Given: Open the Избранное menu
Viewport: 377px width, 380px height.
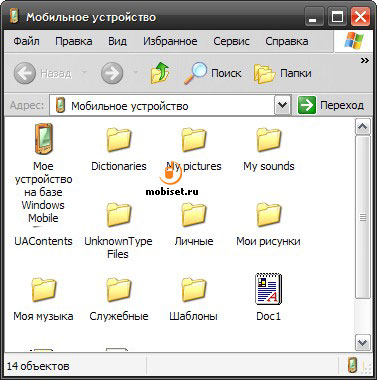Looking at the screenshot, I should point(170,41).
